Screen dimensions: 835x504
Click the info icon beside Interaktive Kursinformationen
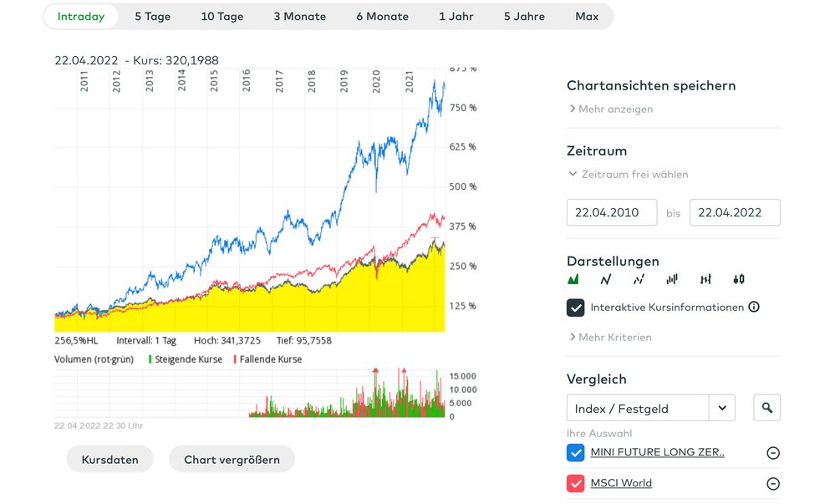pyautogui.click(x=754, y=307)
